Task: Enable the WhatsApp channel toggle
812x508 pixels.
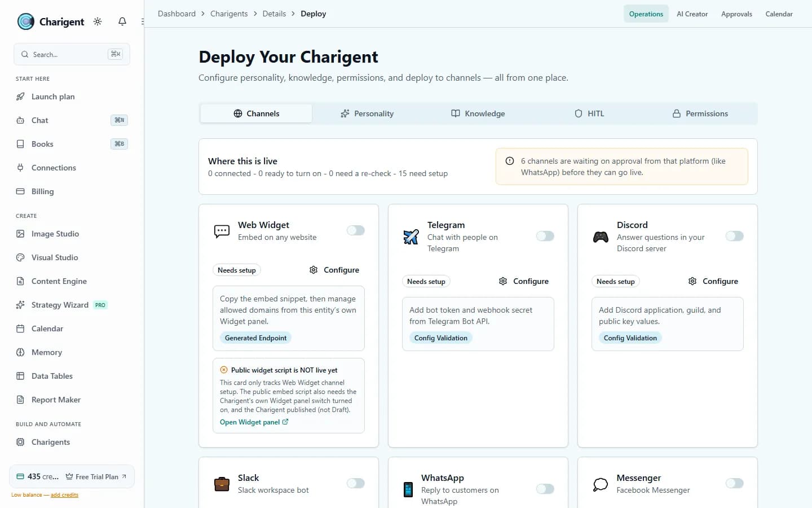Action: point(545,489)
